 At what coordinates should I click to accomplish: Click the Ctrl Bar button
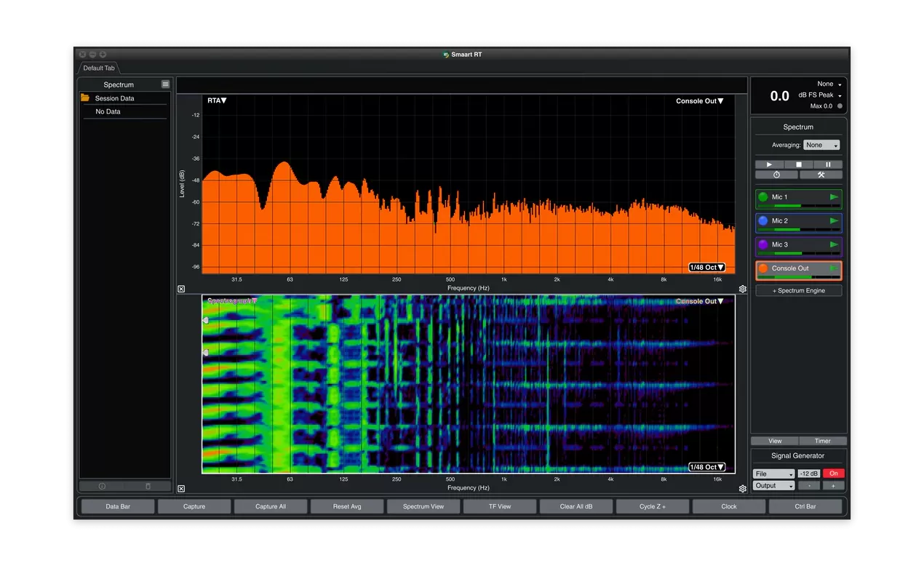805,506
